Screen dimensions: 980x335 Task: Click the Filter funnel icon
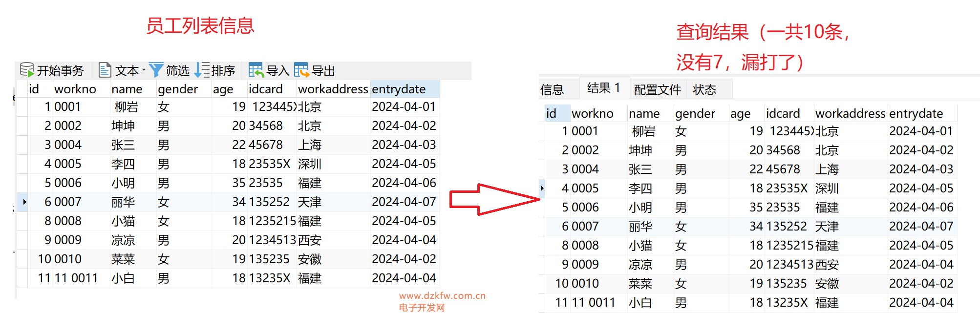(x=156, y=70)
